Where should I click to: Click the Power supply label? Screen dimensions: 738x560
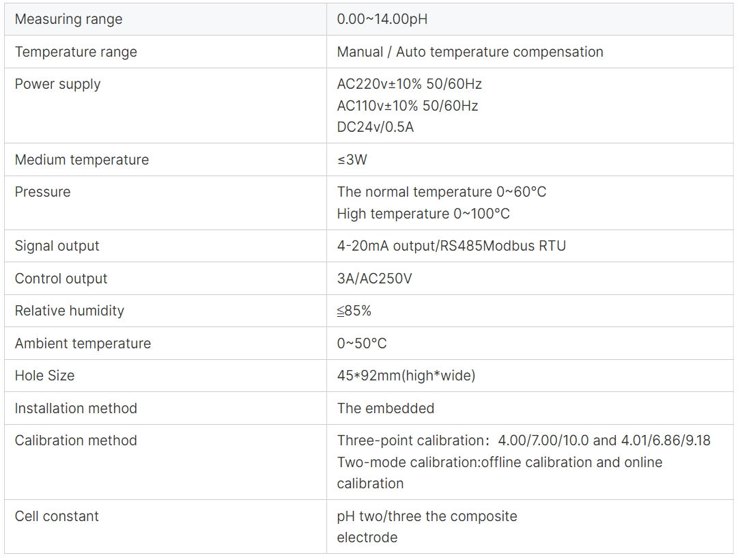57,84
